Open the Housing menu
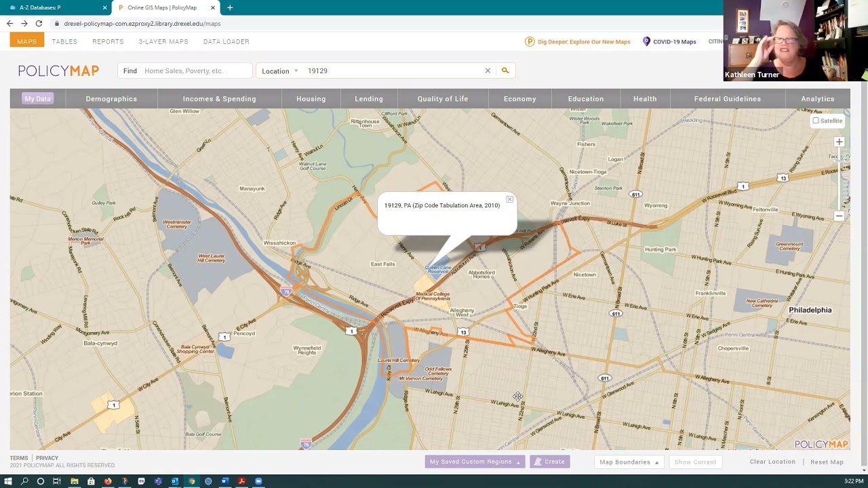The image size is (868, 488). pyautogui.click(x=311, y=99)
